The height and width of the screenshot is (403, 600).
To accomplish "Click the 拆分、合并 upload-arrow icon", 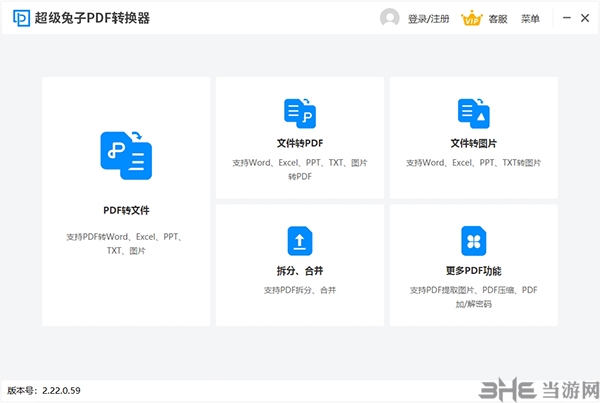I will tap(300, 241).
